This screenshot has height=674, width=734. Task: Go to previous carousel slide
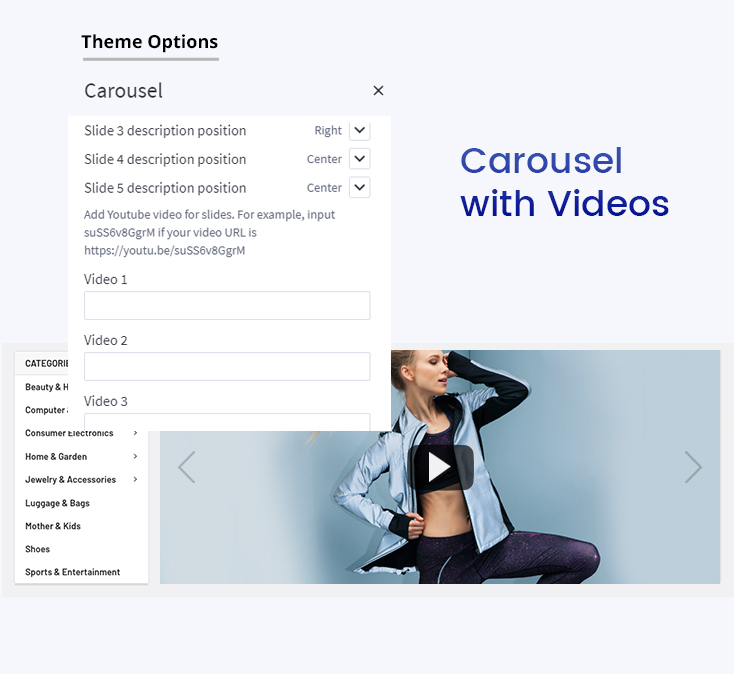186,467
